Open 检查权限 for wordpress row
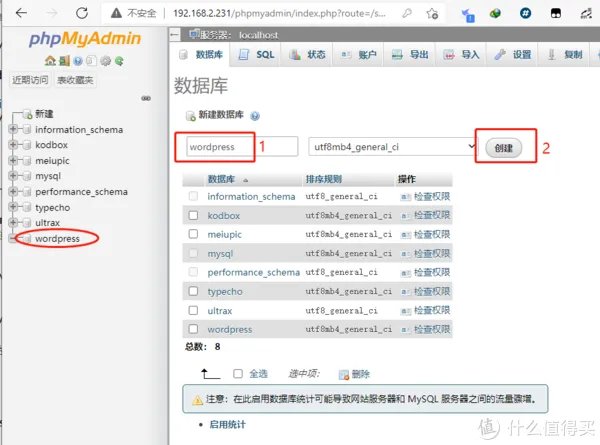The width and height of the screenshot is (600, 445). (432, 329)
